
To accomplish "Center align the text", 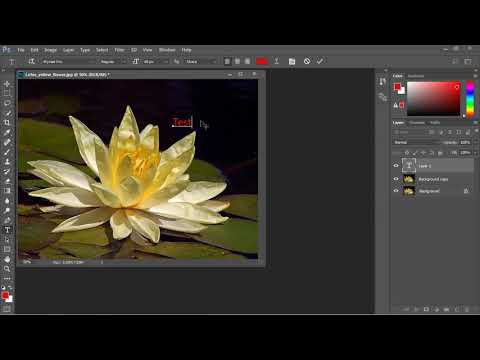I will (237, 61).
